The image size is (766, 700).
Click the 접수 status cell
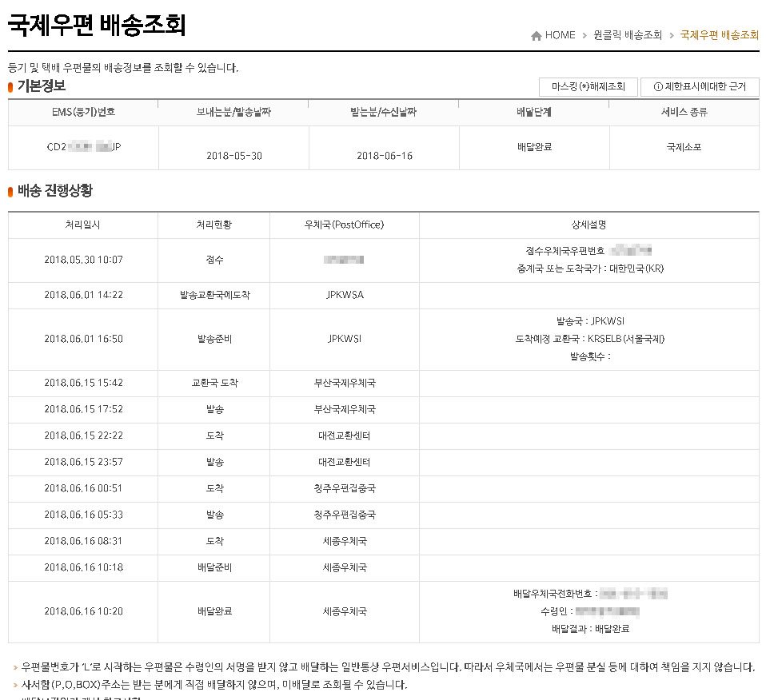tap(214, 261)
